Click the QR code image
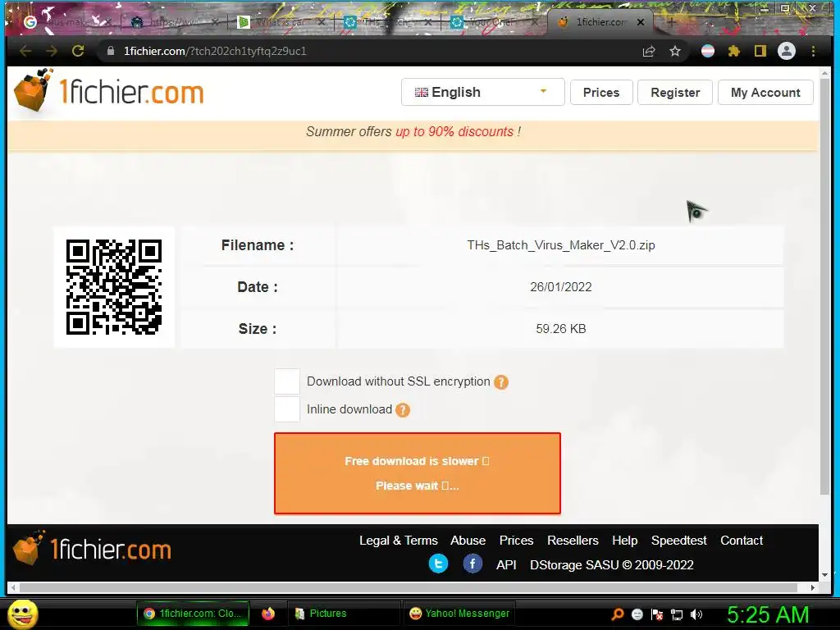The image size is (840, 630). 114,287
